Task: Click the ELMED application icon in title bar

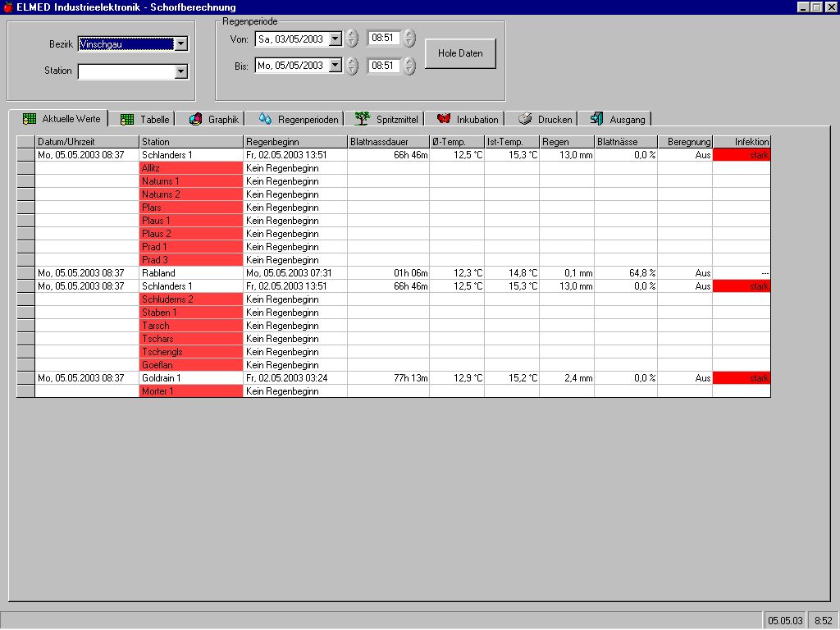Action: [x=7, y=7]
